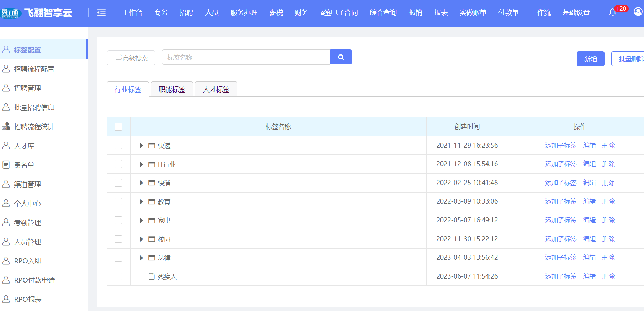Click 添加子标签 for 家电 row
Viewport: 644px width, 311px height.
pos(560,220)
